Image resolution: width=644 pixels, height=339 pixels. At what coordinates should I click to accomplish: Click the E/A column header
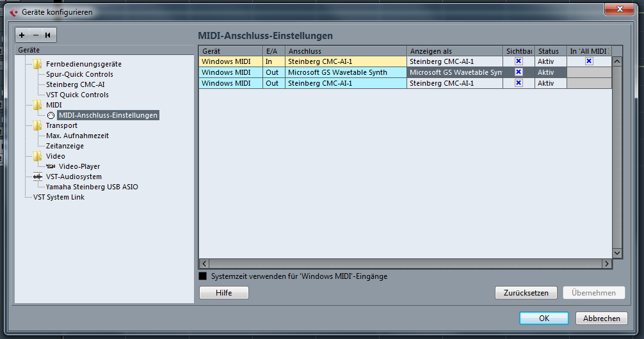(x=274, y=51)
